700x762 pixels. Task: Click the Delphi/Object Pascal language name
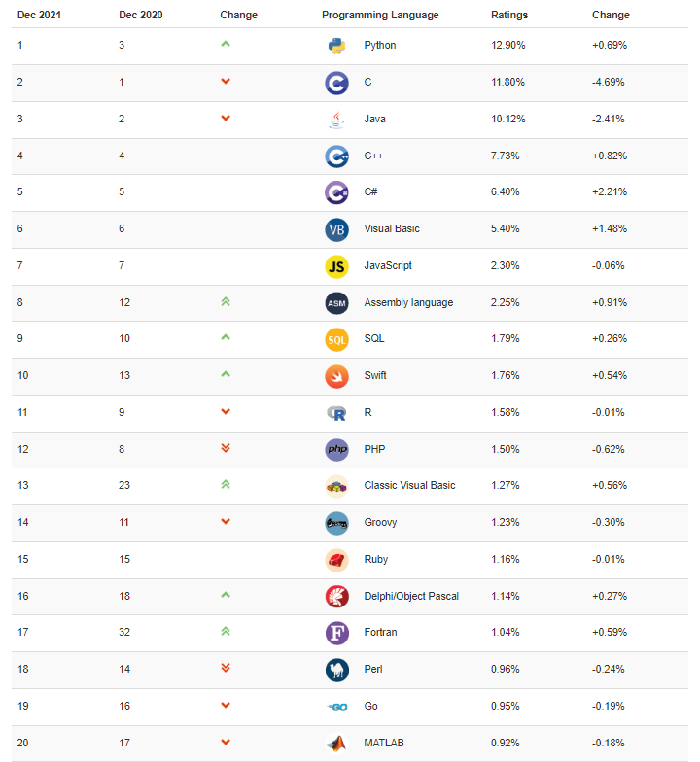pyautogui.click(x=411, y=596)
